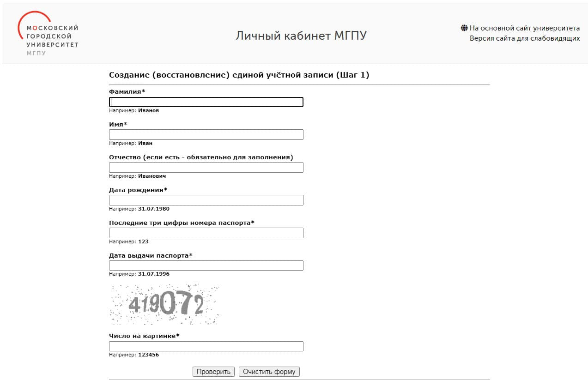
Task: Switch to 'Версия сайта для слабовидящих'
Action: point(524,38)
